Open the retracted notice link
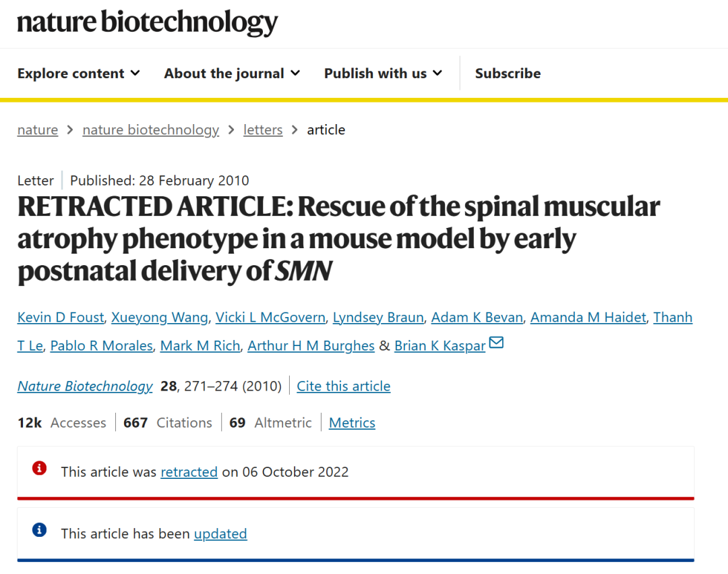Image resolution: width=728 pixels, height=574 pixels. [x=189, y=472]
